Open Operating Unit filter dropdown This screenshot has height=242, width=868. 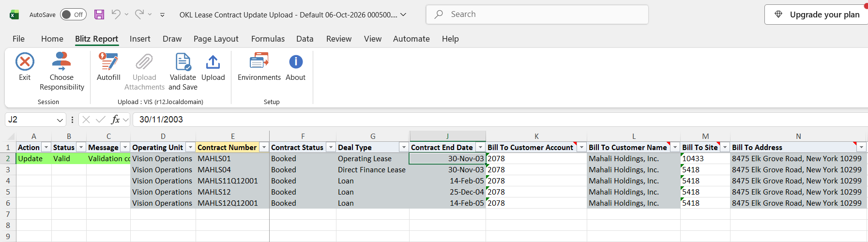pos(191,147)
